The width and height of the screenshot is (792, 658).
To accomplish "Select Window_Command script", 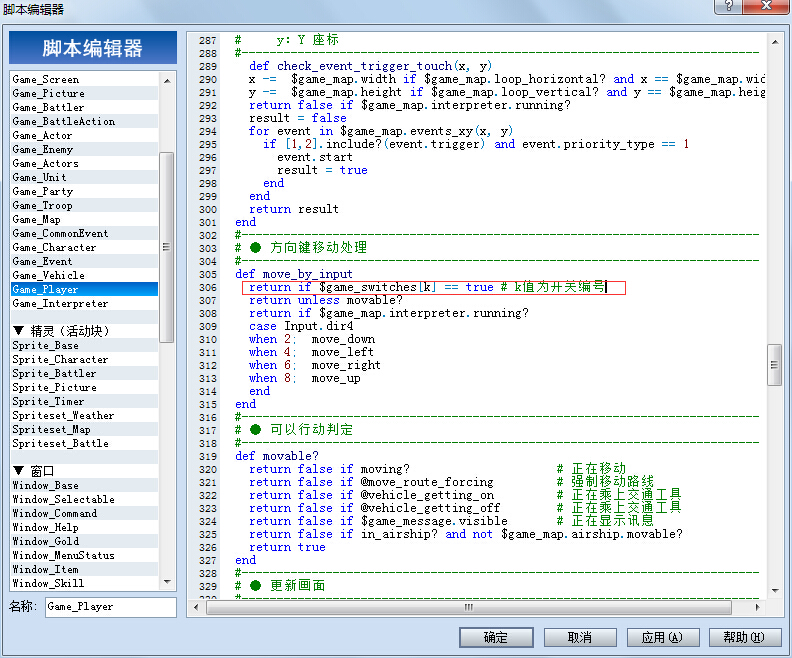I will click(x=84, y=513).
